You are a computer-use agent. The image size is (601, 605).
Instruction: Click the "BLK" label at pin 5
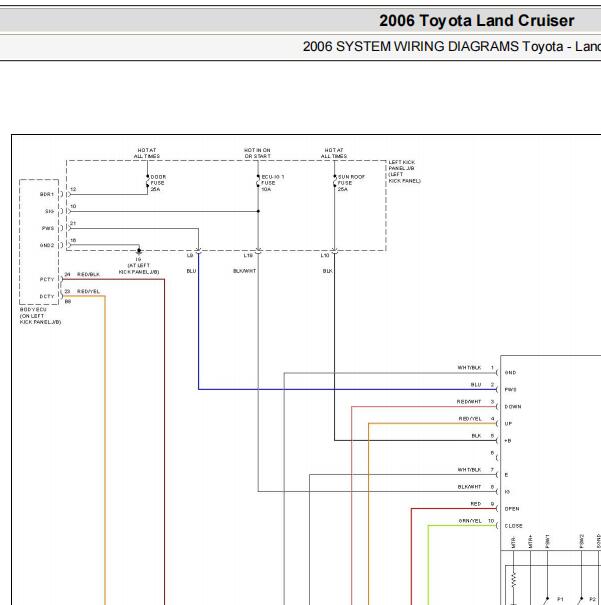(x=476, y=436)
